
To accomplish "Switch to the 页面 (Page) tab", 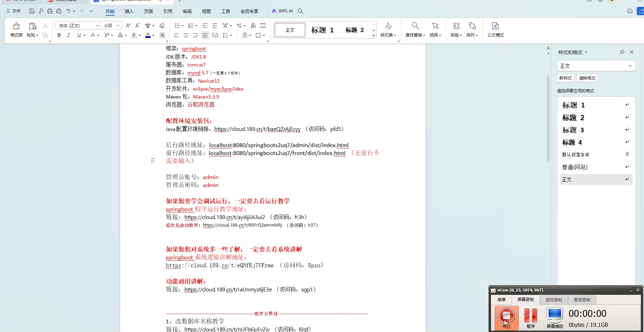I will [x=148, y=11].
